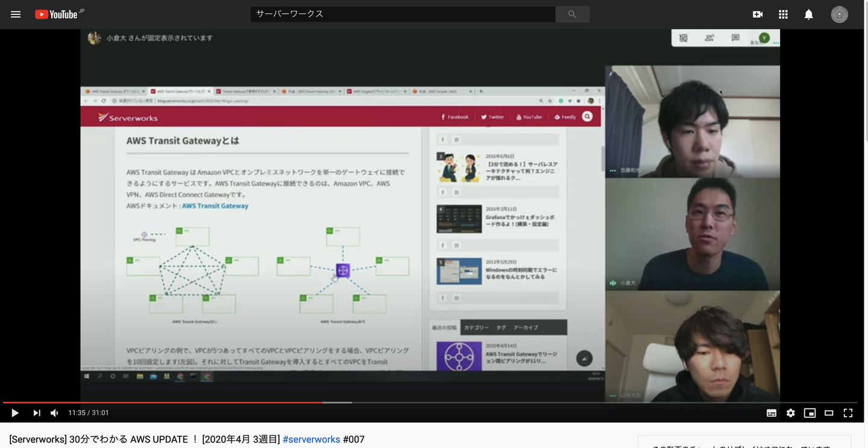
Task: Open the YouTube apps grid
Action: coord(783,14)
